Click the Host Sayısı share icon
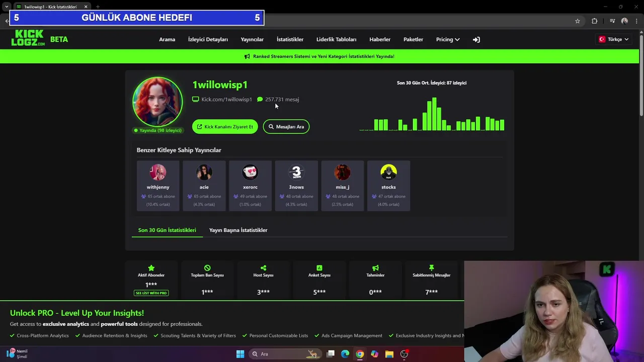The height and width of the screenshot is (362, 644). point(263,268)
